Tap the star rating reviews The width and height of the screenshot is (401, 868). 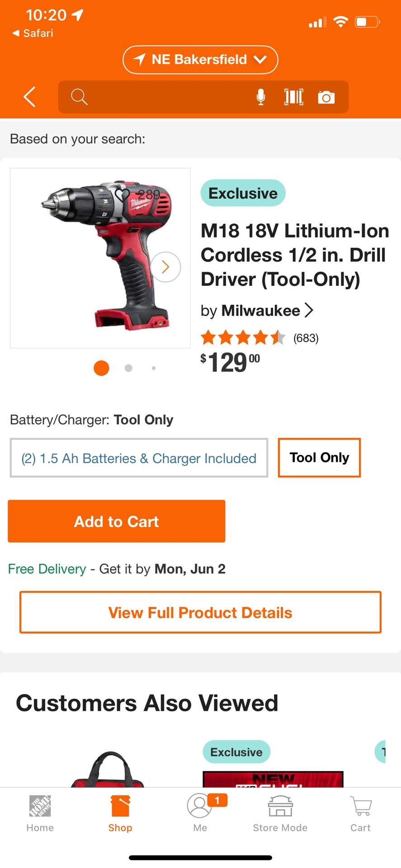click(259, 338)
